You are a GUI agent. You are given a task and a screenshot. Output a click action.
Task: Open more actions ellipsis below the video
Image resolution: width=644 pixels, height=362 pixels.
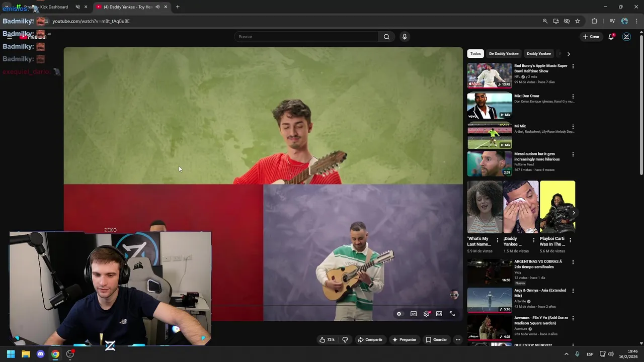coord(458,340)
